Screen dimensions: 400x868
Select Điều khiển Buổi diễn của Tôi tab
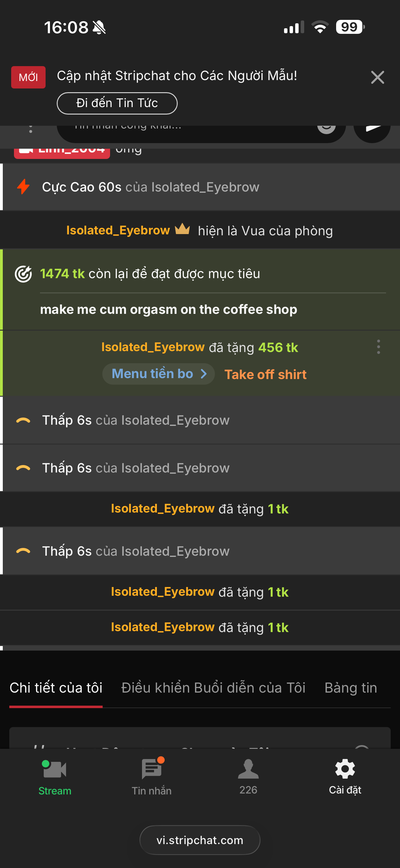213,688
